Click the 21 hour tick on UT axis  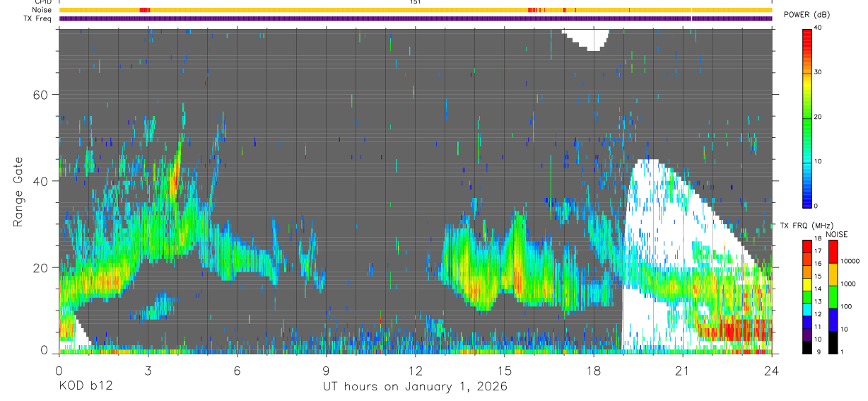click(x=682, y=371)
